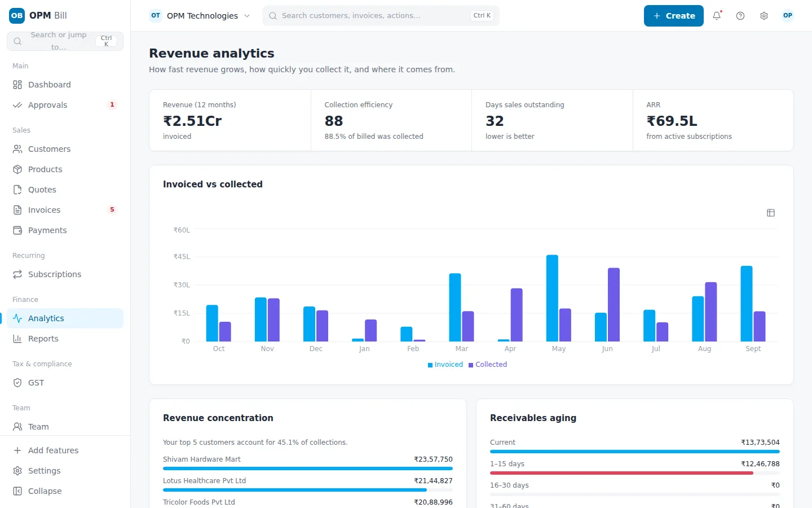Viewport: 812px width, 508px height.
Task: Open the Products section
Action: [x=65, y=169]
